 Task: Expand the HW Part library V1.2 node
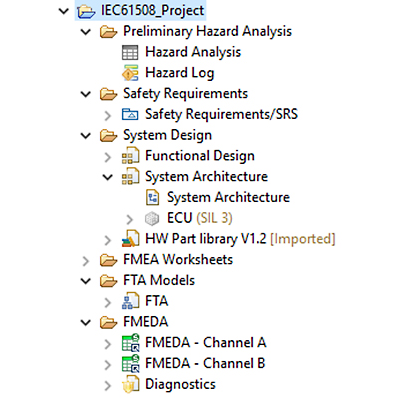107,240
